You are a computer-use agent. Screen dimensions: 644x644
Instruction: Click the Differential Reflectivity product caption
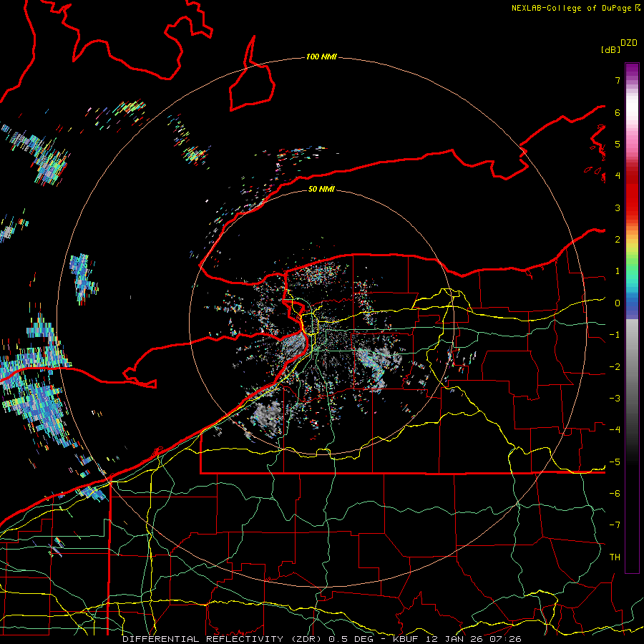pos(321,639)
